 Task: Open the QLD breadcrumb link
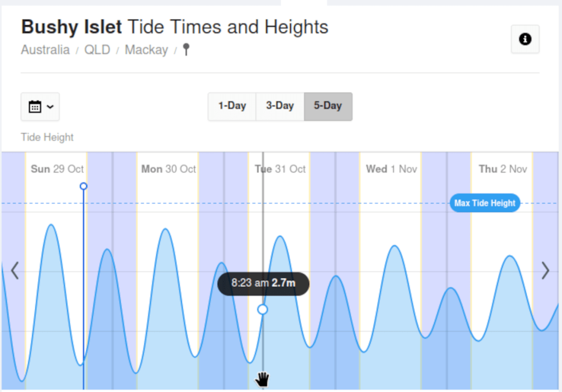click(97, 50)
